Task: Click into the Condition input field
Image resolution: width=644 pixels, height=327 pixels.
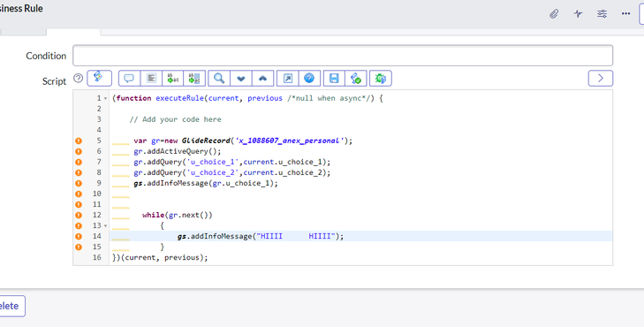Action: click(x=343, y=56)
